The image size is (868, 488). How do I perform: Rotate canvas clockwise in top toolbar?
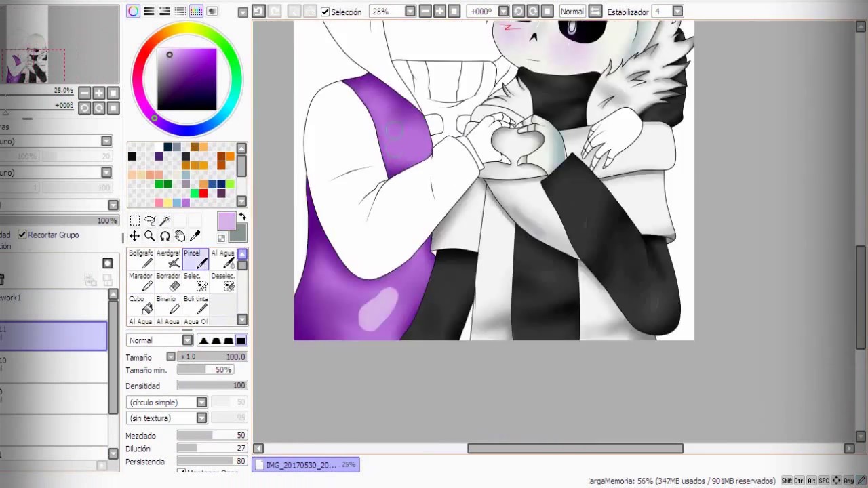[x=533, y=12]
